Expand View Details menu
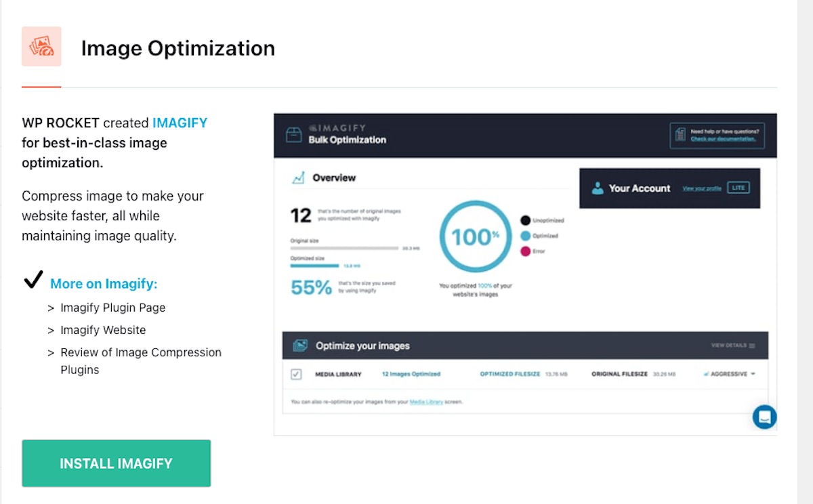The width and height of the screenshot is (813, 504). (x=733, y=345)
